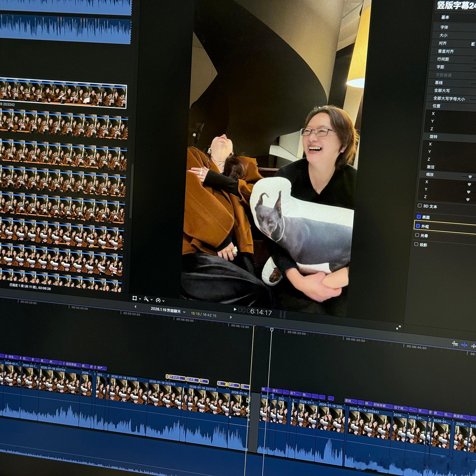The height and width of the screenshot is (476, 476).
Task: Select the 基本 section in inspector
Action: pyautogui.click(x=445, y=17)
